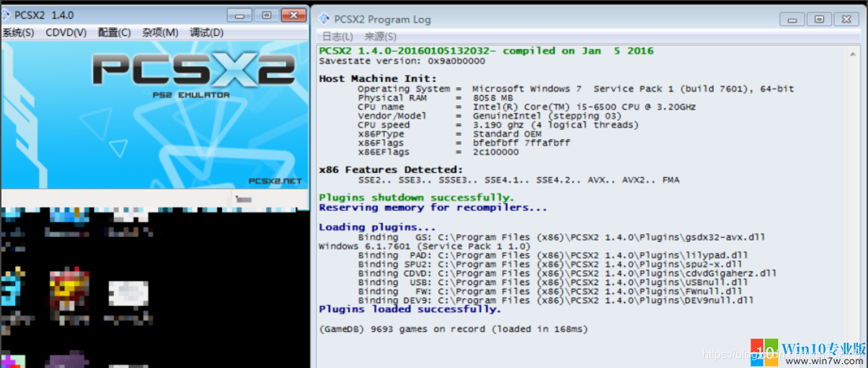Select the '(GameDB) 9693 games on record' line
This screenshot has height=368, width=868.
453,329
